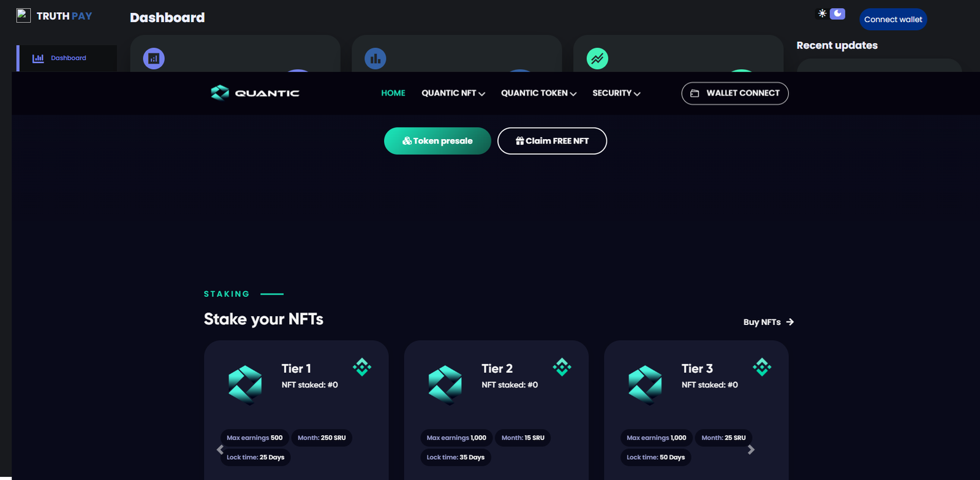Click the blue bar chart icon on second card

[x=375, y=59]
